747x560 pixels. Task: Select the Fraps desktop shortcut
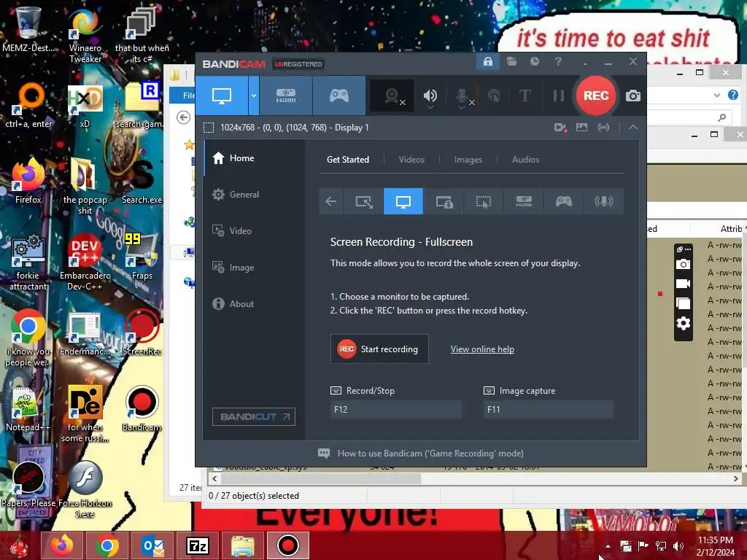click(x=142, y=257)
